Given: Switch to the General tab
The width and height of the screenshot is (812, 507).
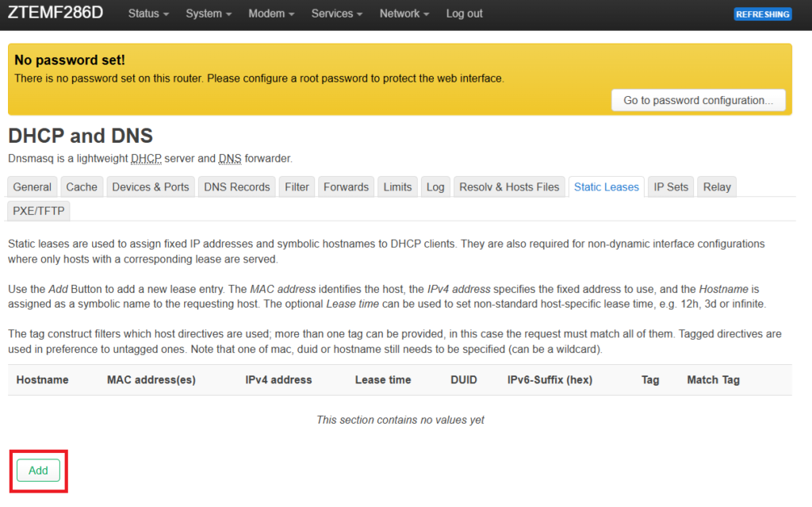Looking at the screenshot, I should 33,187.
